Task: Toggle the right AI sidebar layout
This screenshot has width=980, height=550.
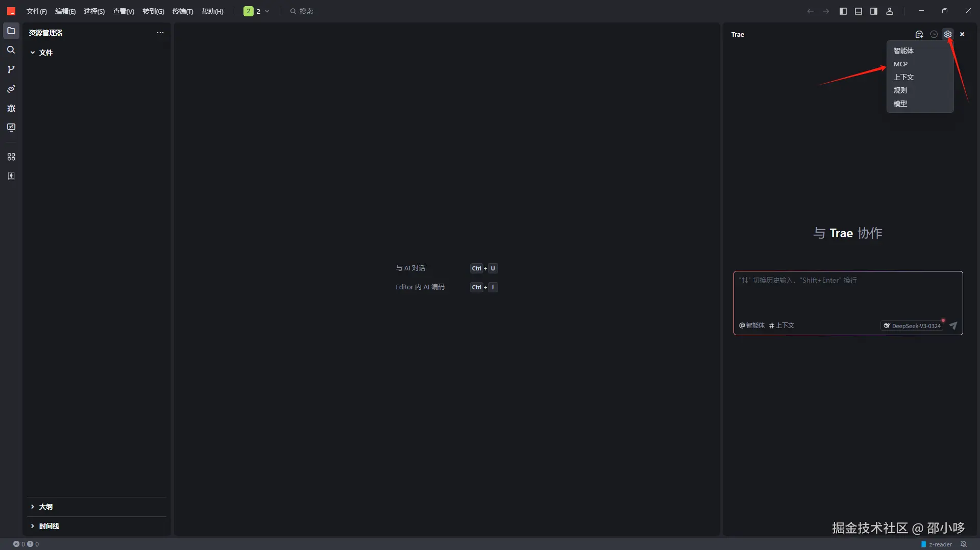Action: (x=874, y=11)
